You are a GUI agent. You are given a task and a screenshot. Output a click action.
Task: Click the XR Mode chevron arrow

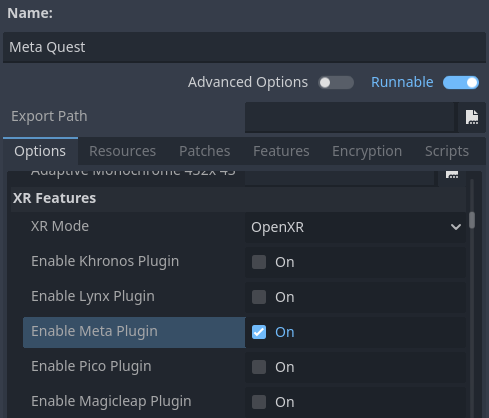pyautogui.click(x=456, y=227)
